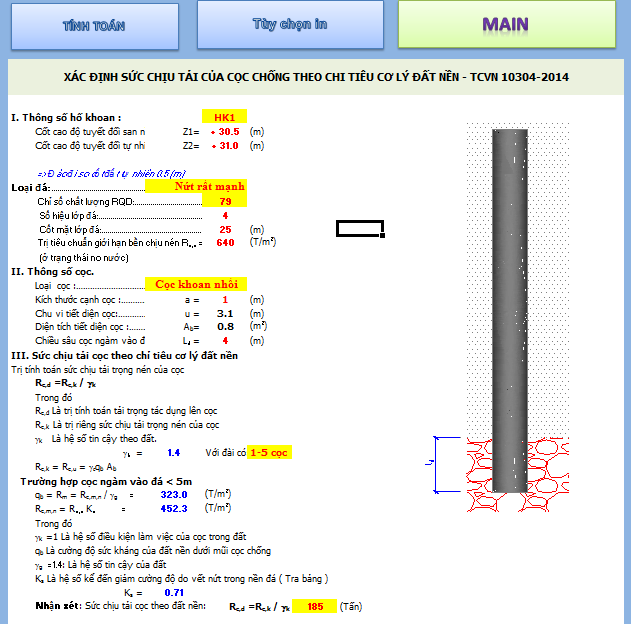Select reliability coefficient value 1.4
Screen dimensions: 631x624
[x=173, y=453]
